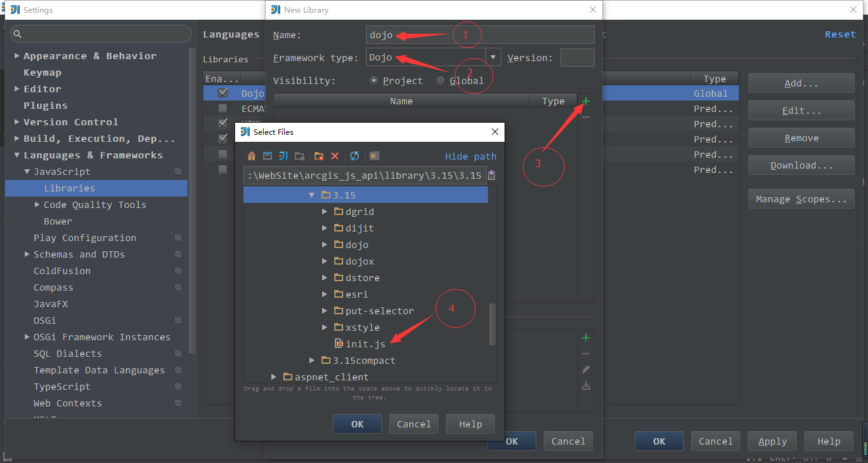Refresh the file tree with the sync icon

(355, 156)
